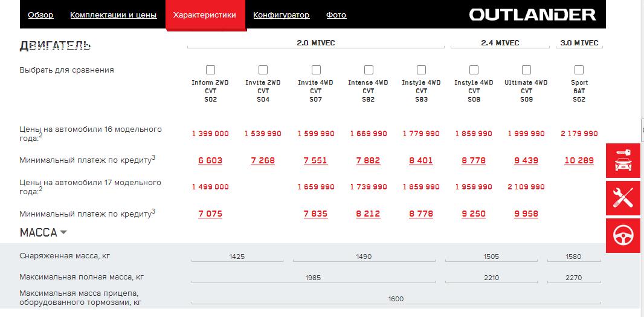Click the price 1 539 990
Image resolution: width=644 pixels, height=317 pixels.
click(x=263, y=134)
